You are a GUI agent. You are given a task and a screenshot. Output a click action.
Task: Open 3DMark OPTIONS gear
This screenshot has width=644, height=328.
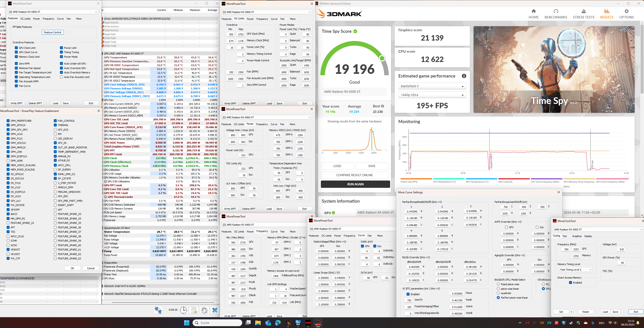626,11
